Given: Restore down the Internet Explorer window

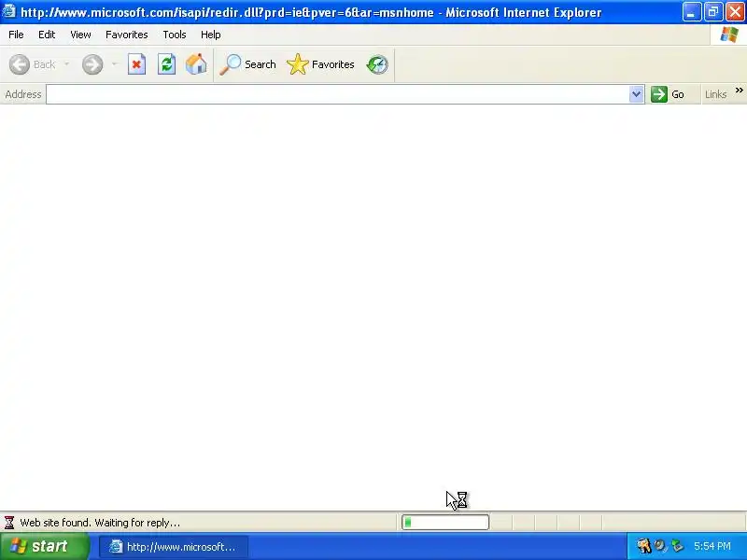Looking at the screenshot, I should [x=713, y=12].
